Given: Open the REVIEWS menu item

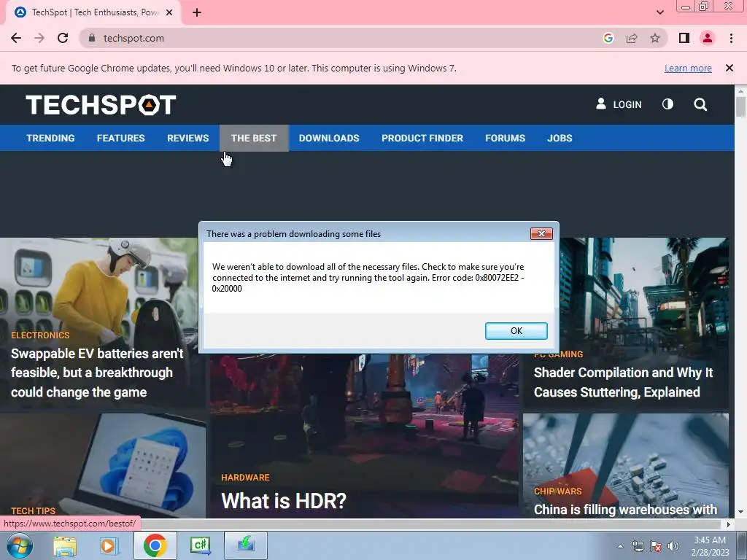Looking at the screenshot, I should click(x=187, y=138).
